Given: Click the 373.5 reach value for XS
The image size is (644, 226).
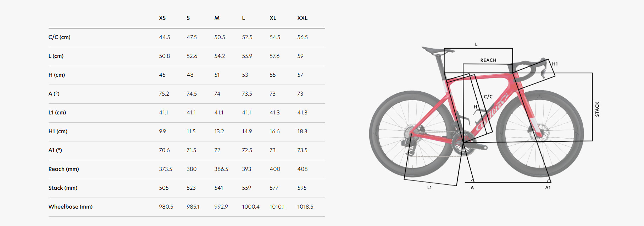Looking at the screenshot, I should coord(166,169).
